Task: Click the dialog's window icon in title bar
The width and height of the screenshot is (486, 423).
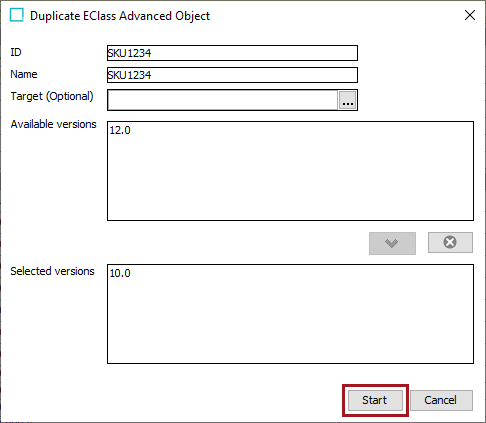Action: tap(17, 15)
